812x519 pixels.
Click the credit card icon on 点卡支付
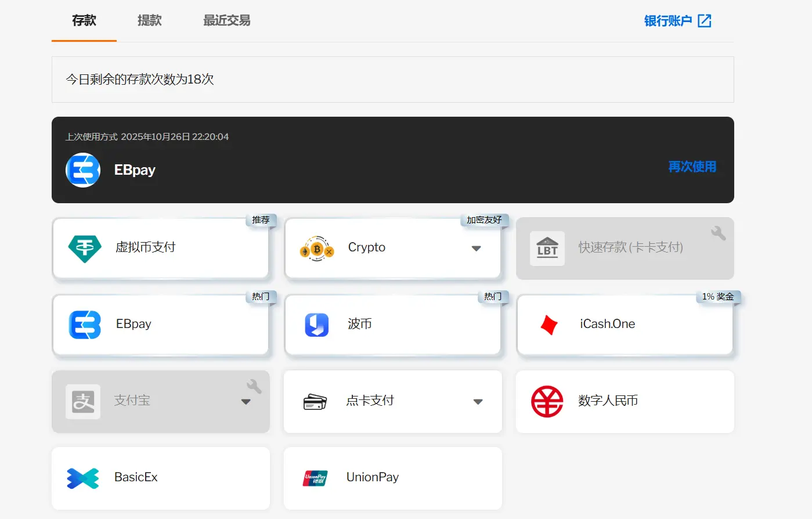pyautogui.click(x=315, y=401)
